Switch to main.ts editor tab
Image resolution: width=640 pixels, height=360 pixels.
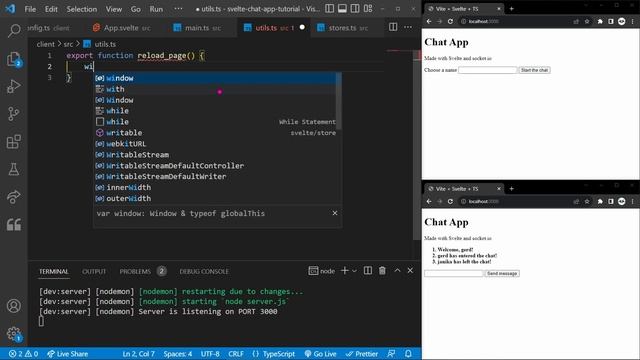(197, 28)
